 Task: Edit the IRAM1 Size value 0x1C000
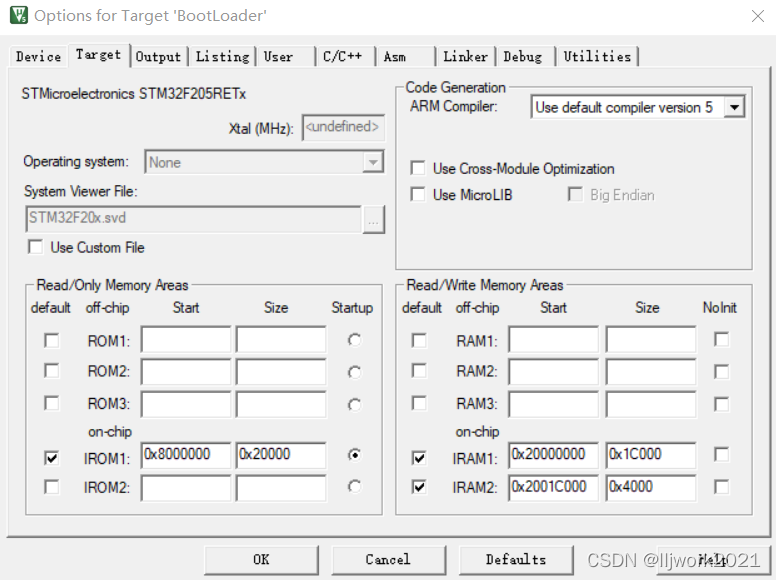click(x=651, y=455)
